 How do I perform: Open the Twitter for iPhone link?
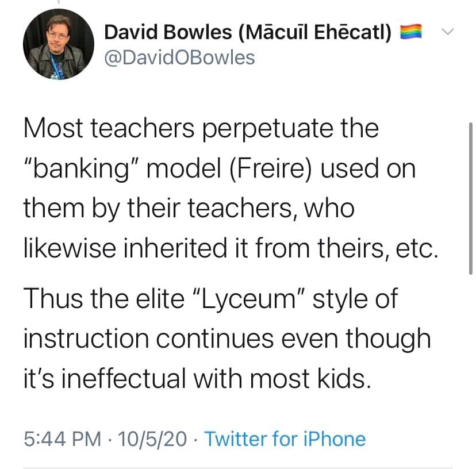tap(285, 439)
